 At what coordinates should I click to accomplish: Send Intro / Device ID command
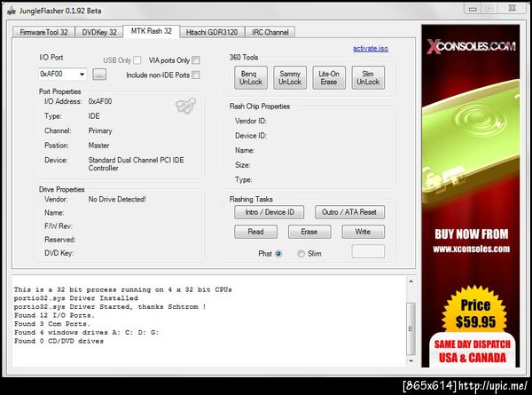tap(269, 212)
